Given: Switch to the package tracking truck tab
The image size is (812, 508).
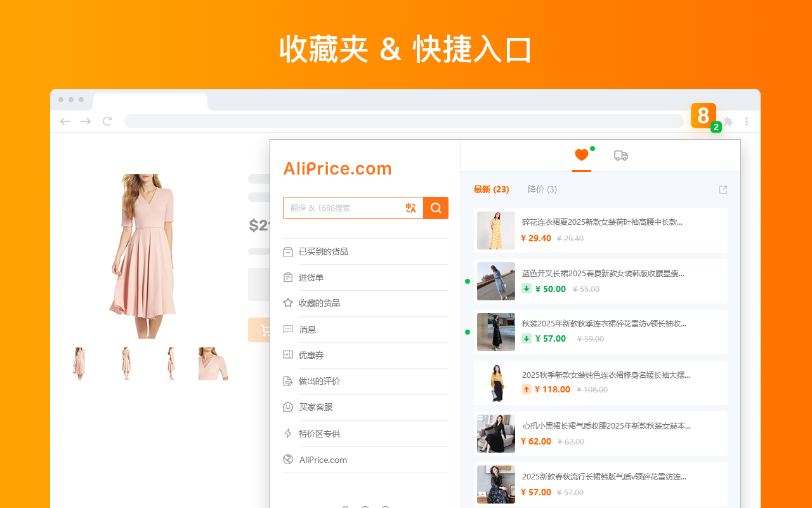Looking at the screenshot, I should coord(620,155).
